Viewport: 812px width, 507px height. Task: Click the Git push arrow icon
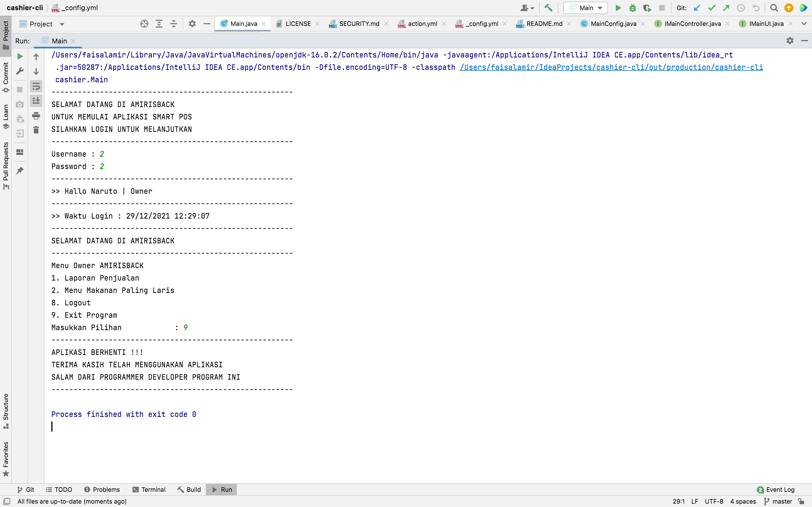coord(726,8)
